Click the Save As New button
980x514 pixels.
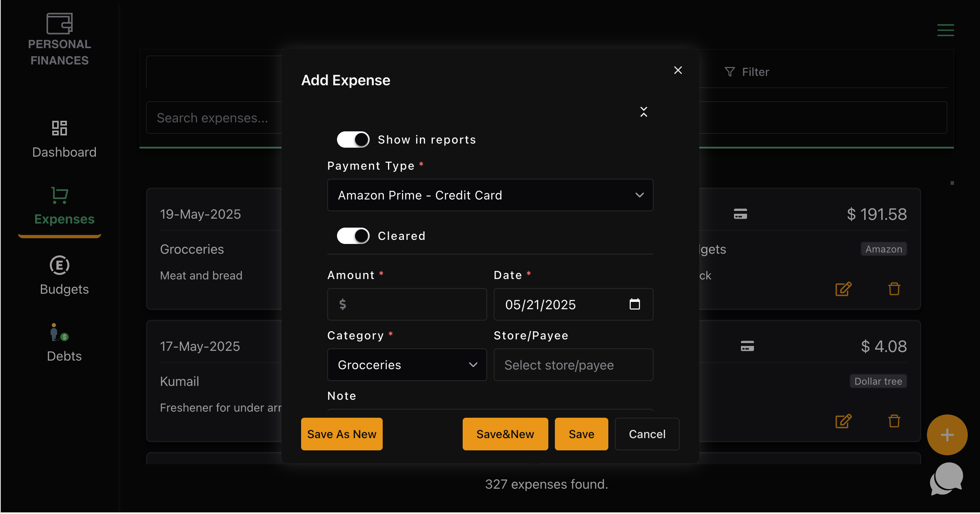tap(341, 434)
